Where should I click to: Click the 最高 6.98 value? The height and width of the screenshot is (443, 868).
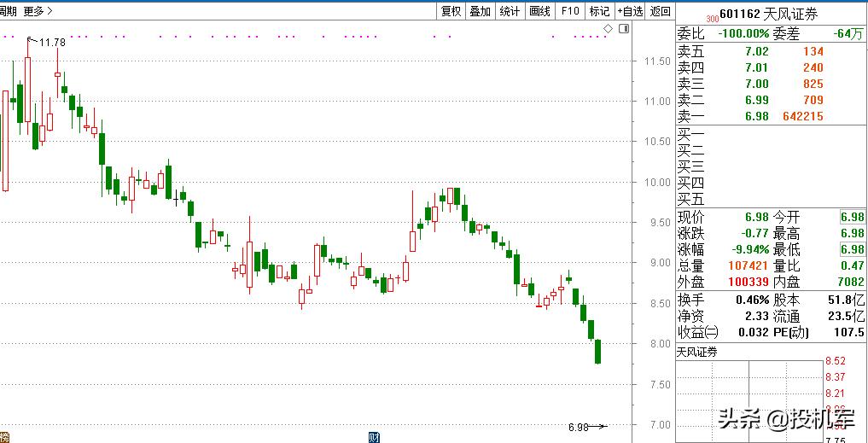coord(852,232)
